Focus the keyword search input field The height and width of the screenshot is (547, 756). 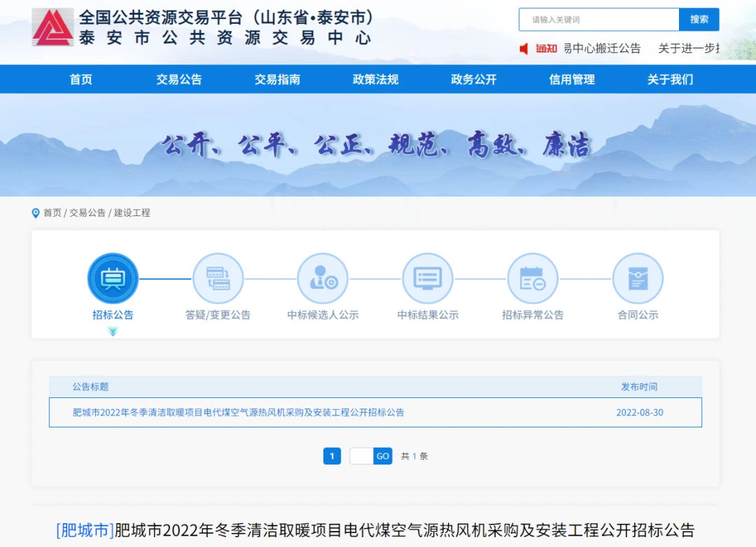(x=598, y=20)
